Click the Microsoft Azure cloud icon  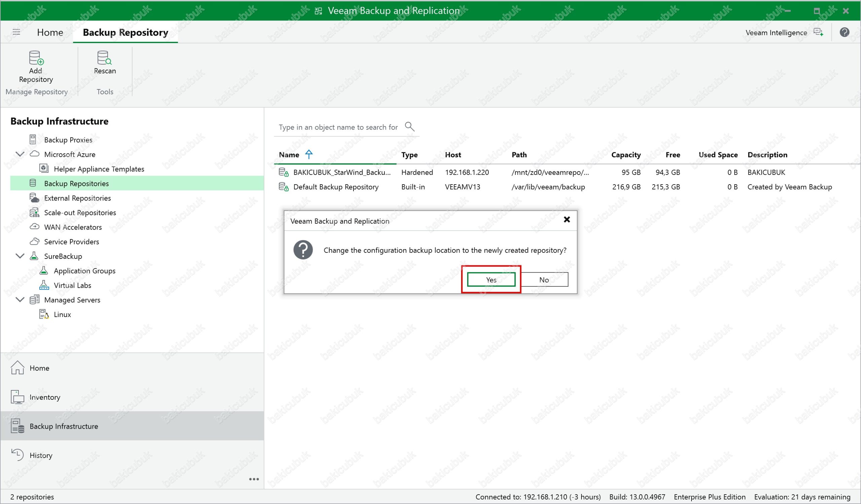pos(35,154)
